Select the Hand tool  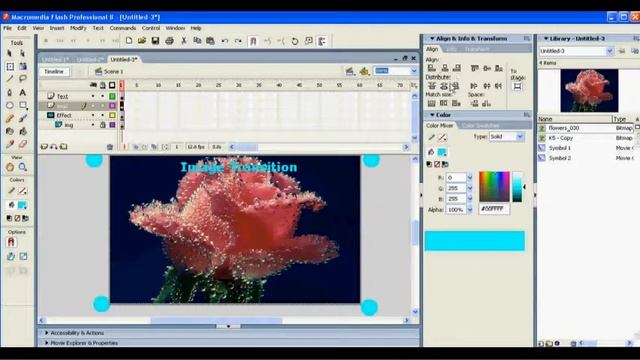coord(10,167)
